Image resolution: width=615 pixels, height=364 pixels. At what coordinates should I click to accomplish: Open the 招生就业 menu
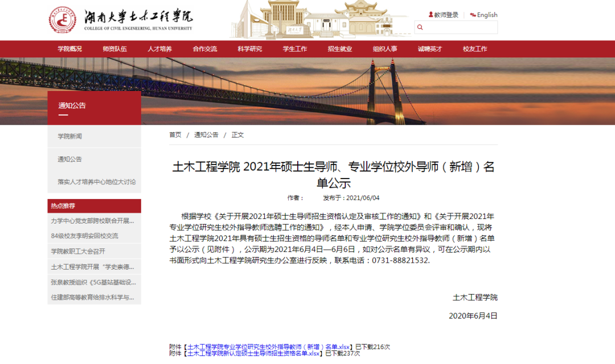(340, 49)
